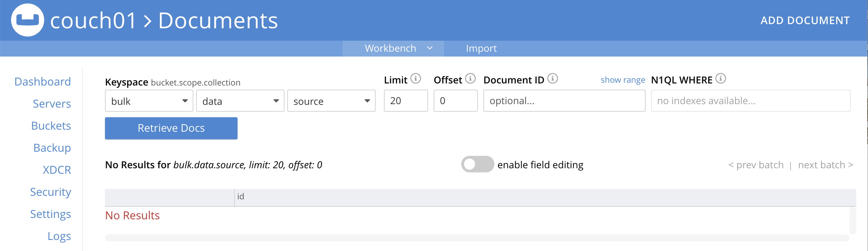This screenshot has width=868, height=251.
Task: Open Buckets in the sidebar
Action: (x=51, y=126)
